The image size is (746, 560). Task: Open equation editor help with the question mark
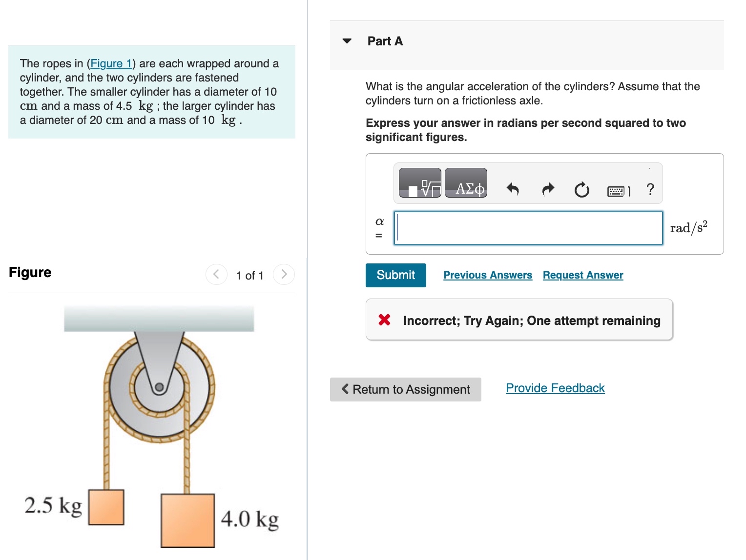650,190
